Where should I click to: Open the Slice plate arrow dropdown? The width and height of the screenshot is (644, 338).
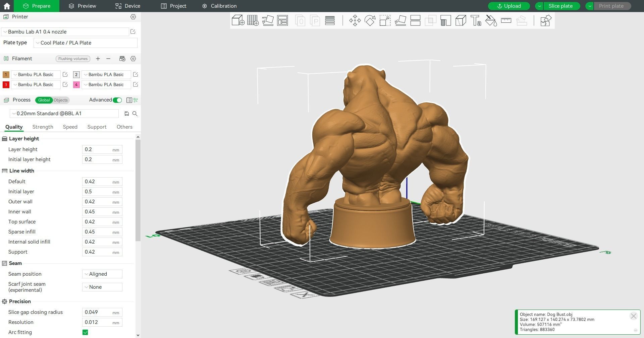(x=539, y=6)
